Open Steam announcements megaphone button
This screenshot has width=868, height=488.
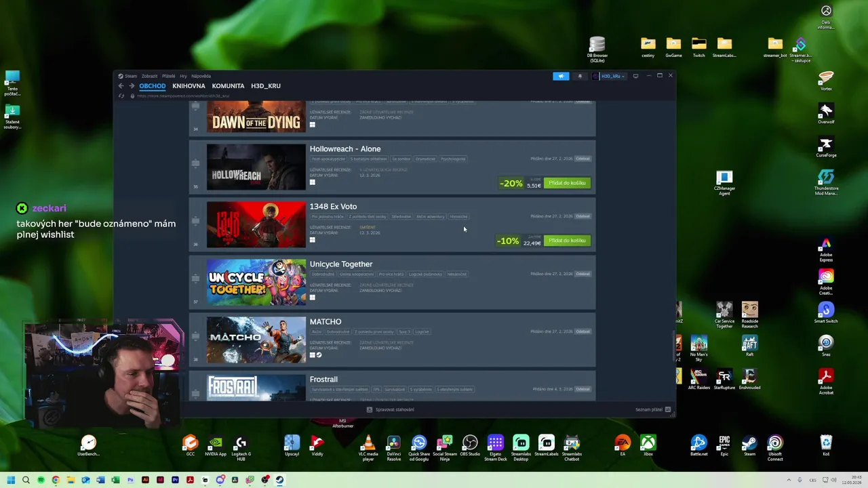(x=561, y=76)
